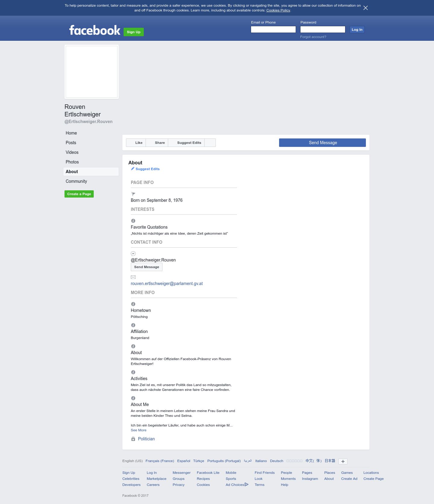Open the Facebook Lite footer link
Viewport: 434px width, 504px height.
tap(208, 473)
